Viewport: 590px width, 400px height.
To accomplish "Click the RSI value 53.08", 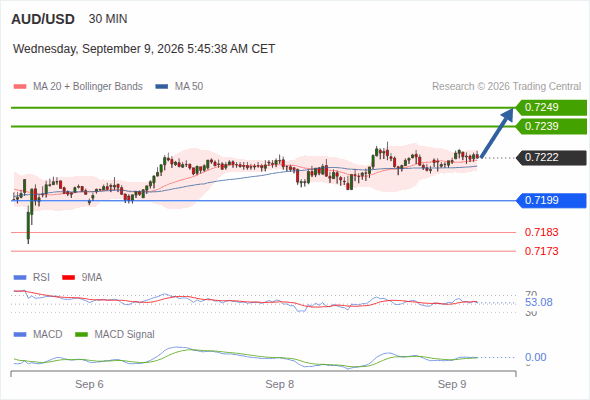I will [x=539, y=303].
